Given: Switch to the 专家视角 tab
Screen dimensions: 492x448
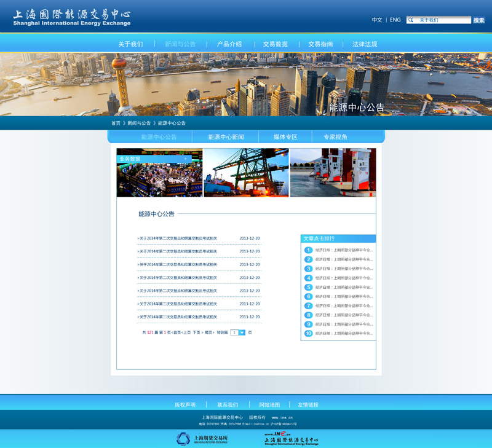Looking at the screenshot, I should (x=335, y=137).
